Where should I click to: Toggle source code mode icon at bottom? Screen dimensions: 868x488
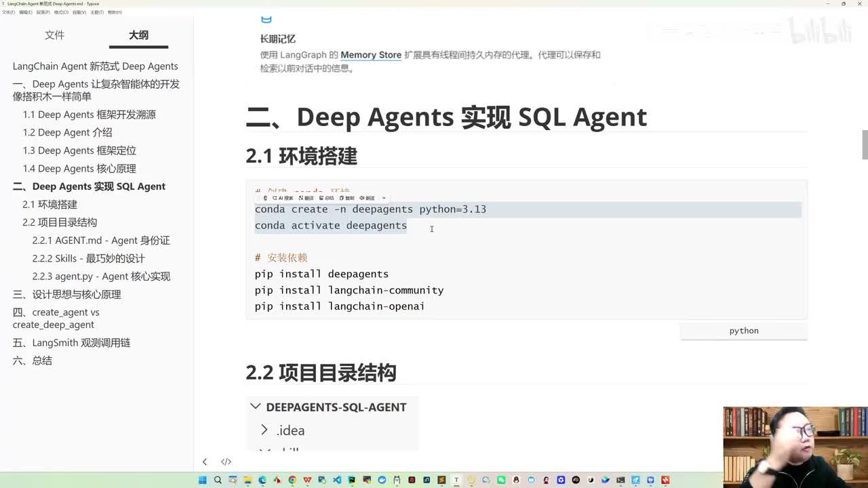(x=226, y=462)
